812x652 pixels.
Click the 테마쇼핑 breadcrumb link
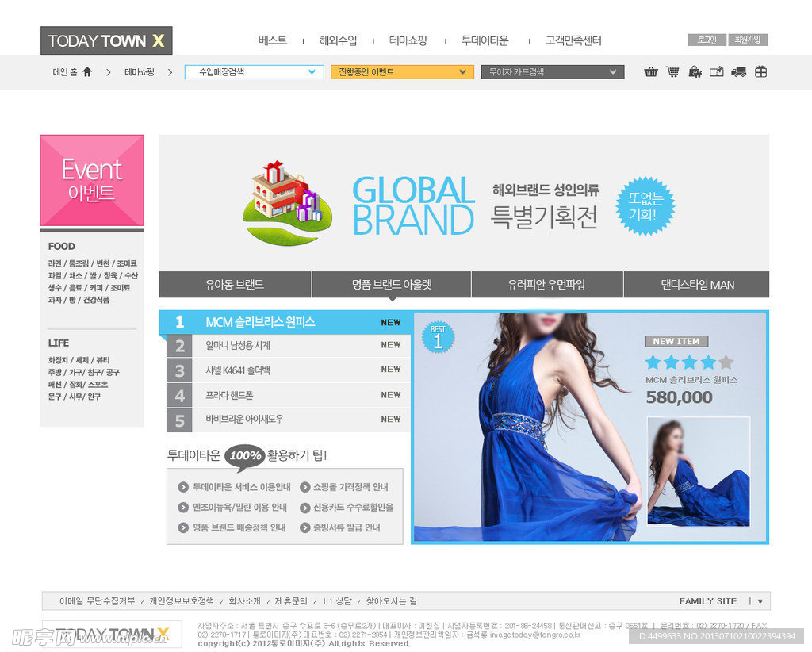pos(140,72)
